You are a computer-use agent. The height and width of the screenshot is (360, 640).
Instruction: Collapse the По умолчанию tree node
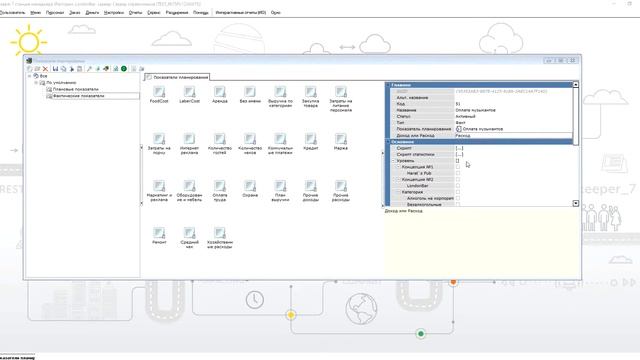tap(36, 82)
